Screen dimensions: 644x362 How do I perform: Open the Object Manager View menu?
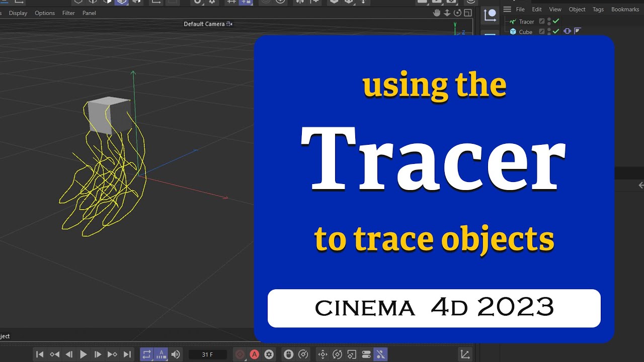coord(555,10)
